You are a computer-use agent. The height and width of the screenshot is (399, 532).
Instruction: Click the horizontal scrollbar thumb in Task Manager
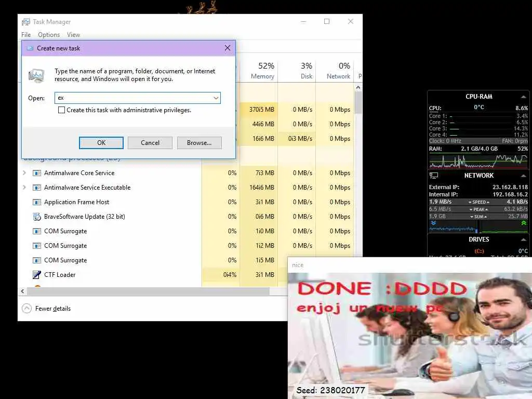click(148, 291)
